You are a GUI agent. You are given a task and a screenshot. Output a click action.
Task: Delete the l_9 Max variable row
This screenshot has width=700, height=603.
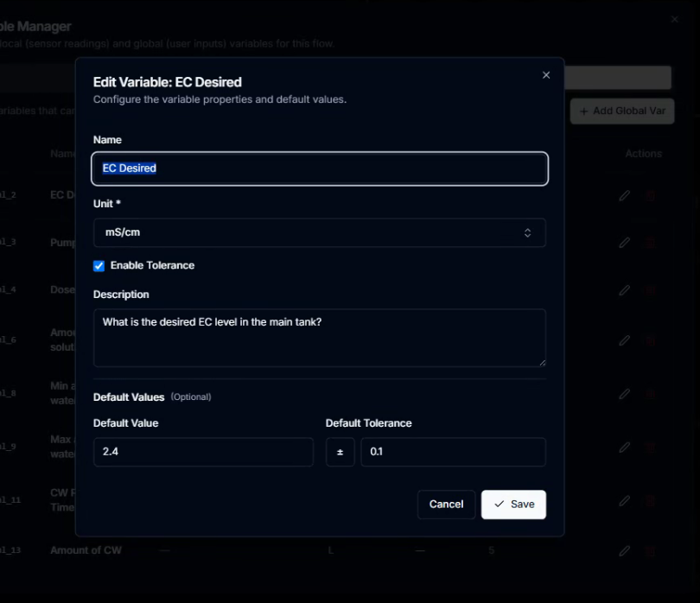tap(650, 447)
